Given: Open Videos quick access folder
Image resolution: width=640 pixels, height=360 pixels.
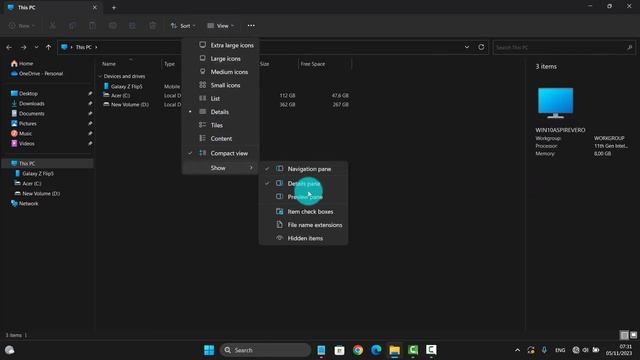Looking at the screenshot, I should tap(23, 144).
